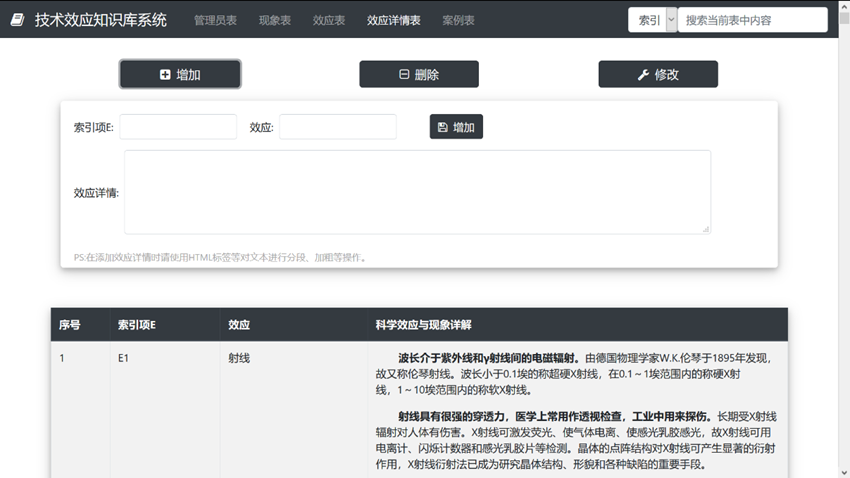Click the PS hint about HTML tags
Viewport: 850px width, 478px height.
[221, 257]
